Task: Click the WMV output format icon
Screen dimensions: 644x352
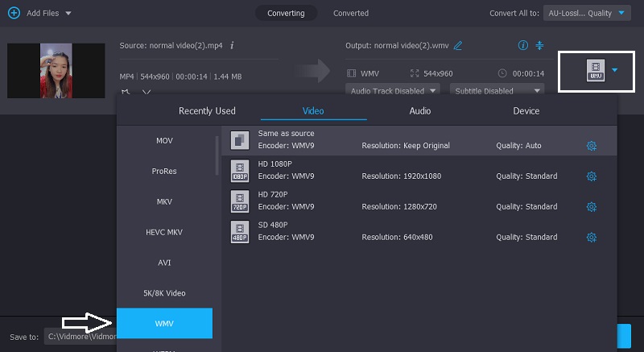Action: pos(596,71)
